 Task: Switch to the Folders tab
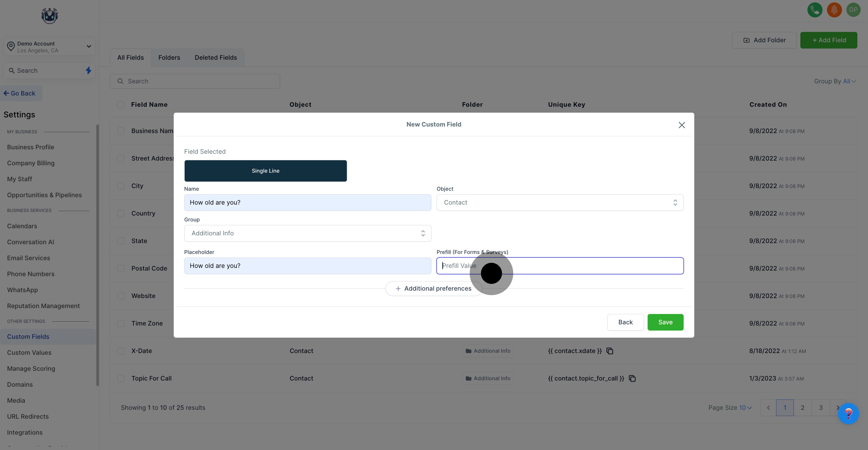click(169, 58)
